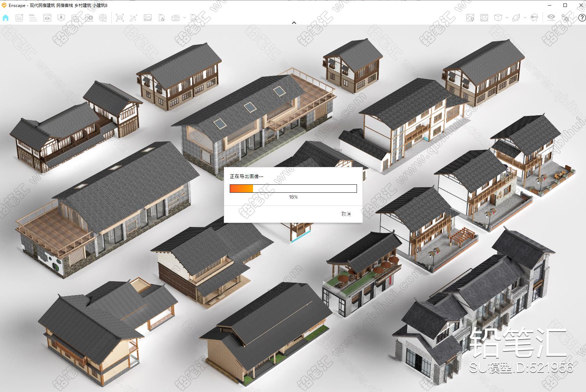
Task: Open the Enscape home view
Action: coord(6,18)
